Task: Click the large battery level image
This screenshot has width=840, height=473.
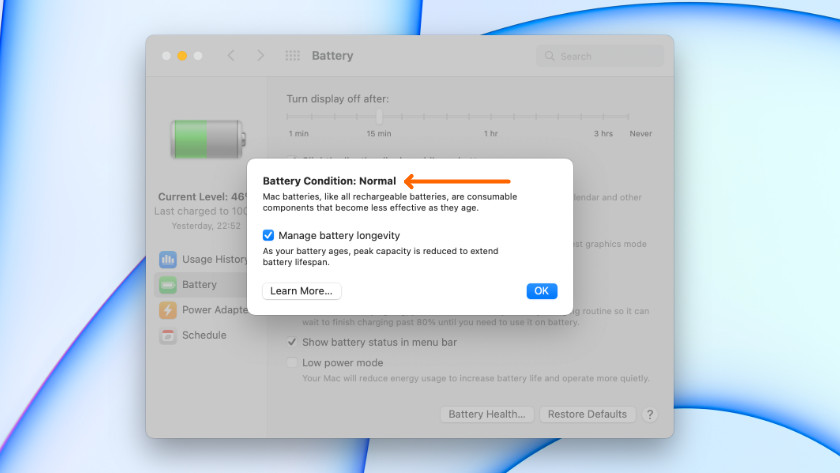Action: coord(206,139)
